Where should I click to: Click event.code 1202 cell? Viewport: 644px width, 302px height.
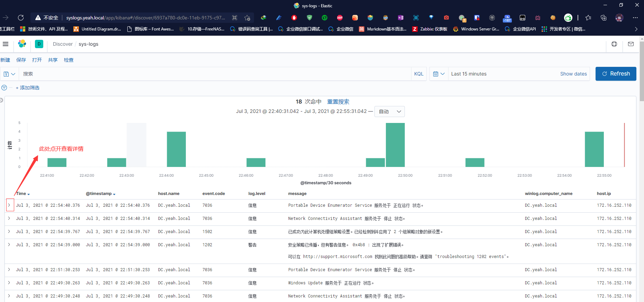coord(207,245)
